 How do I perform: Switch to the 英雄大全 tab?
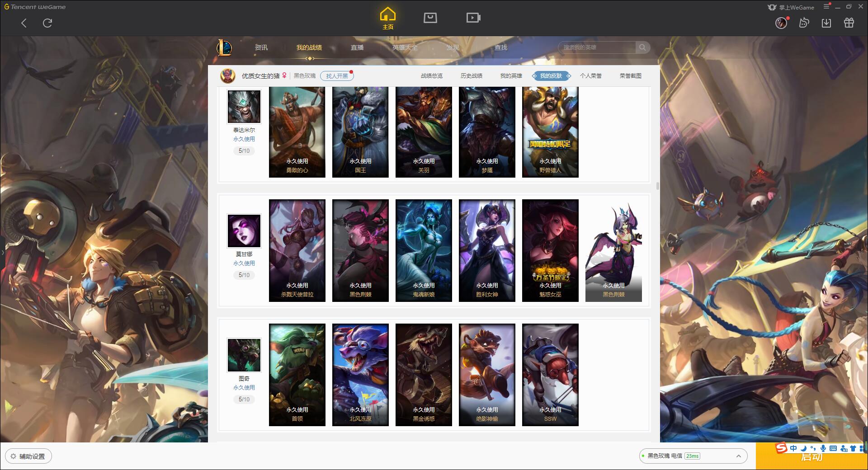[x=405, y=47]
